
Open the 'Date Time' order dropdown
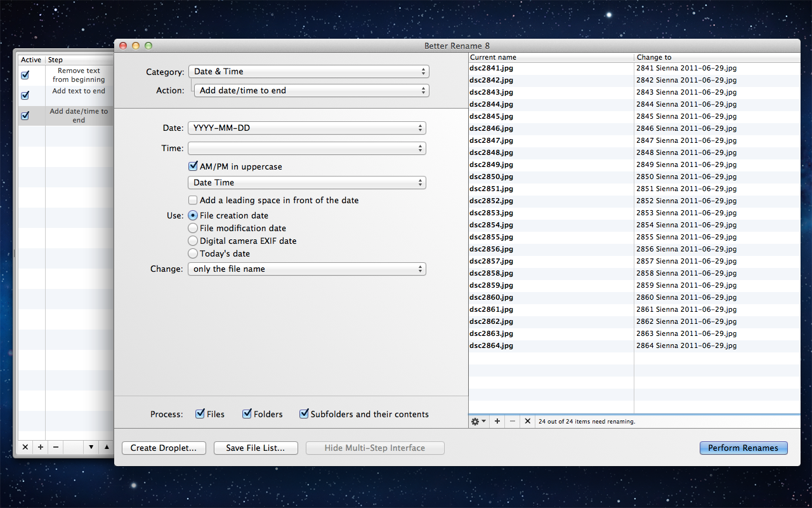[x=307, y=182]
